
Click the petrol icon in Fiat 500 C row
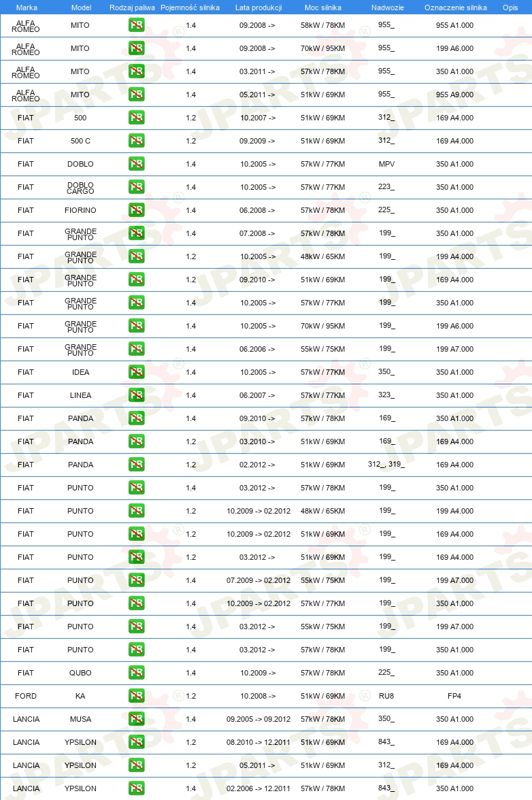(x=136, y=141)
